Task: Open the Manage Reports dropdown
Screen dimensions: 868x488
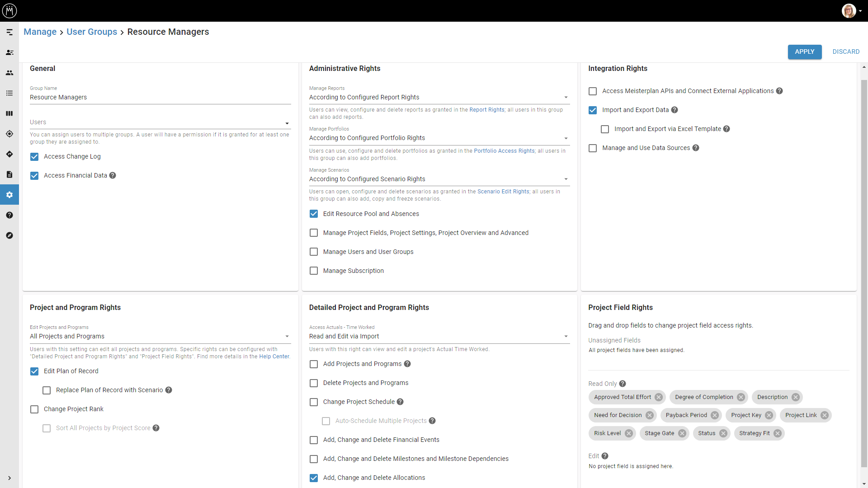Action: pos(439,97)
